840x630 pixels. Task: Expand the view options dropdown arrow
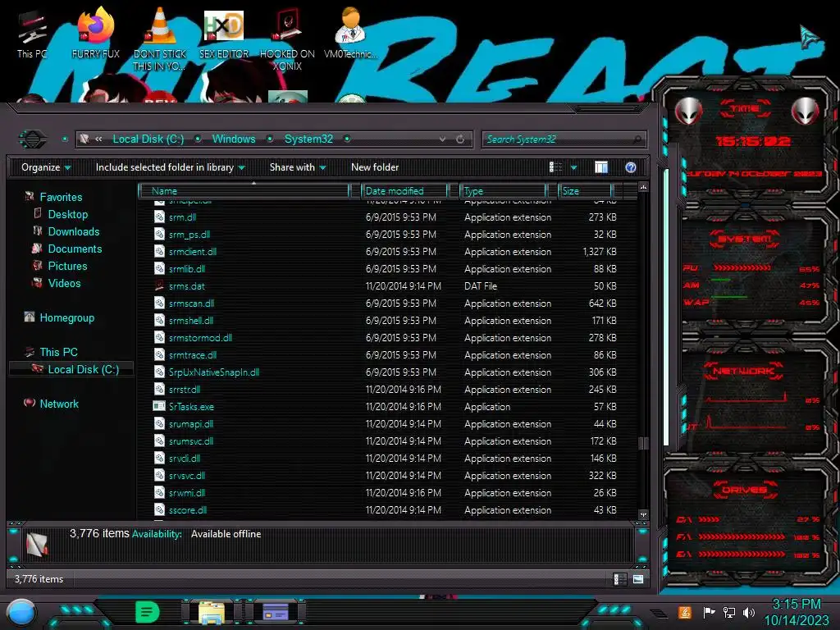pos(573,167)
